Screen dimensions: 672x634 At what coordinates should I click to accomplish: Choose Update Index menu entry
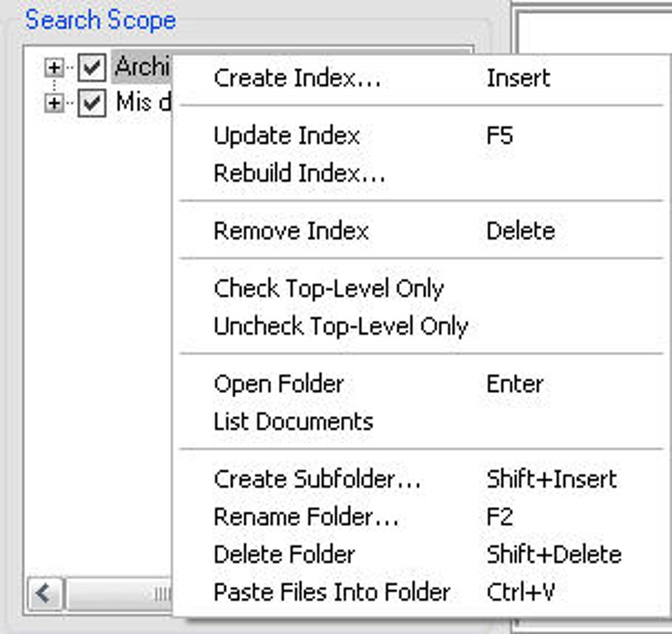tap(287, 136)
